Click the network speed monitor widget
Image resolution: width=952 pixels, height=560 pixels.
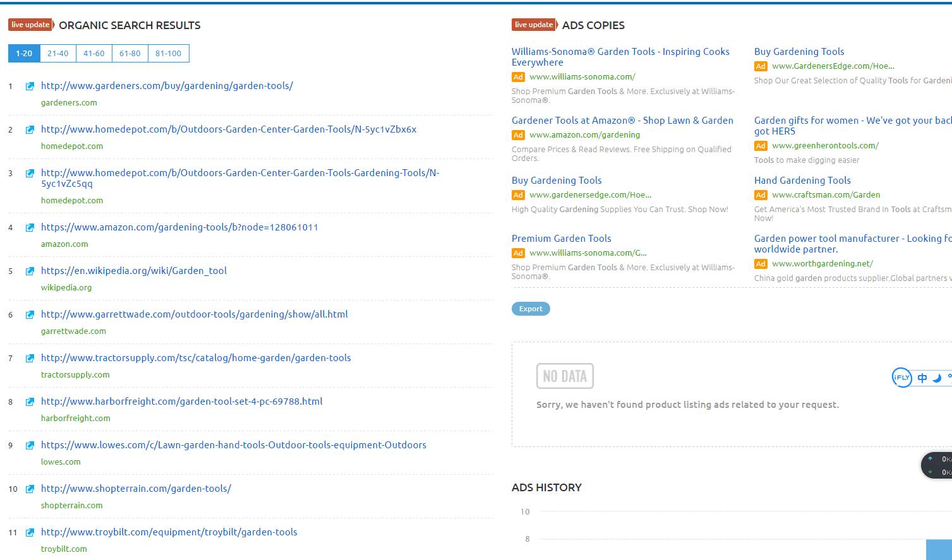click(937, 465)
